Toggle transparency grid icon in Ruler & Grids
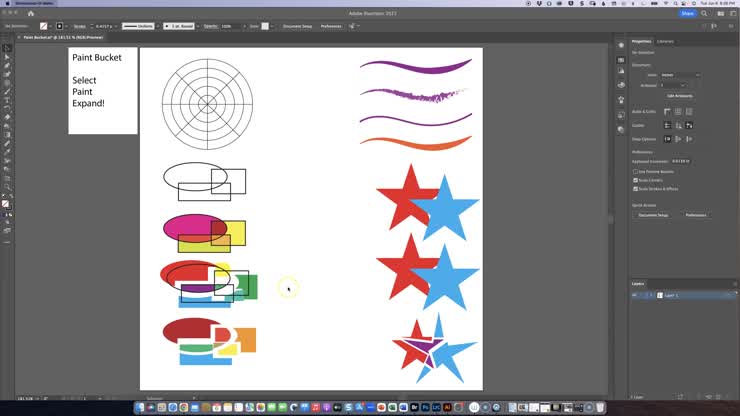This screenshot has height=416, width=740. 689,112
